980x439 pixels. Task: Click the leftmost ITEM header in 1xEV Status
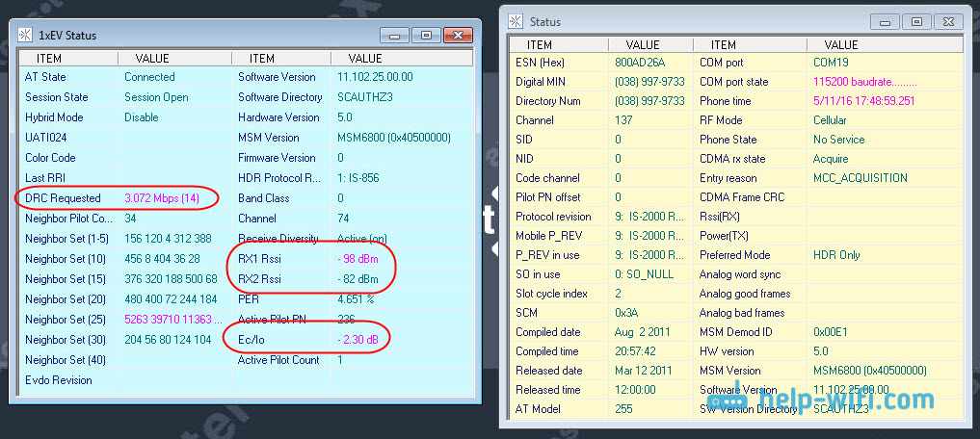[x=42, y=59]
